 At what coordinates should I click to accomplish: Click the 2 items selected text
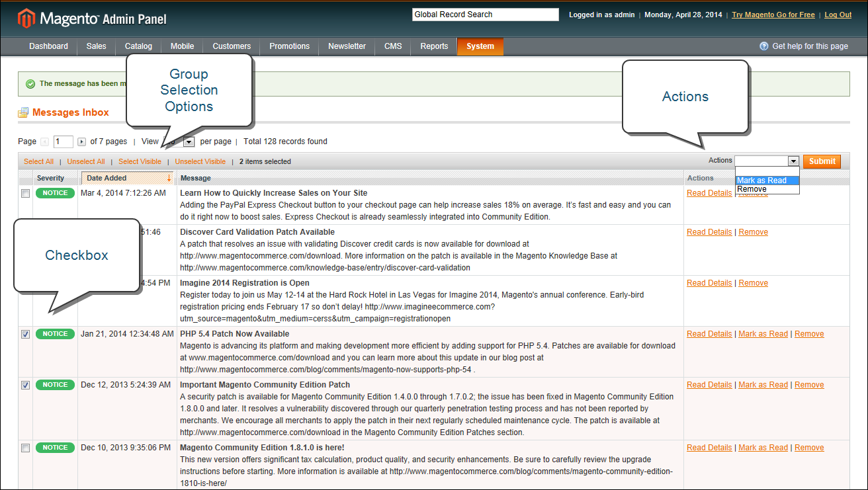pos(265,161)
